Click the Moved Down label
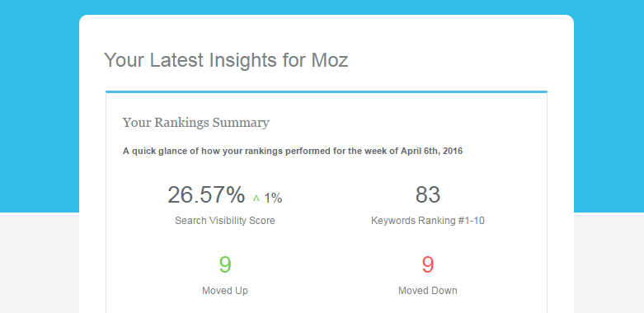Screen dimensions: 644x313 (428, 291)
